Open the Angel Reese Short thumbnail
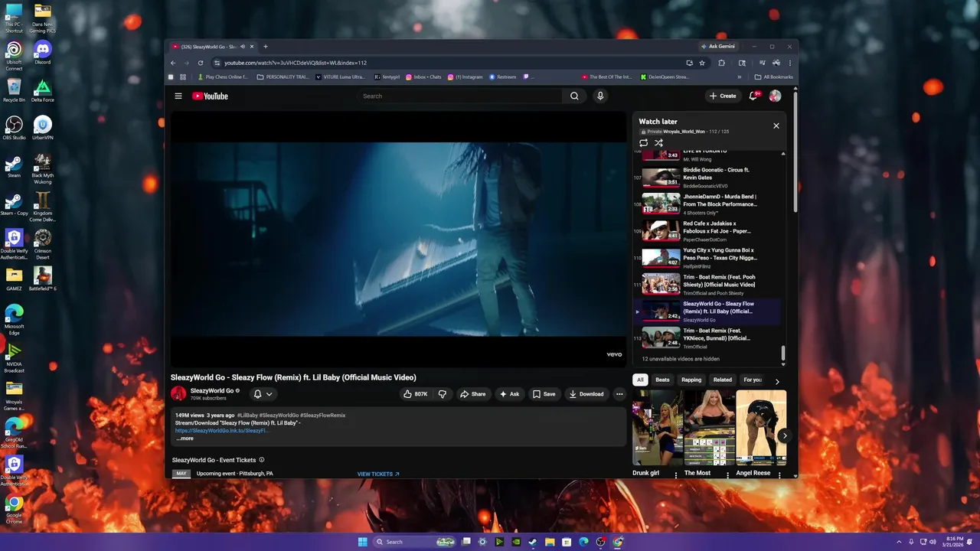This screenshot has height=551, width=980. coord(761,427)
